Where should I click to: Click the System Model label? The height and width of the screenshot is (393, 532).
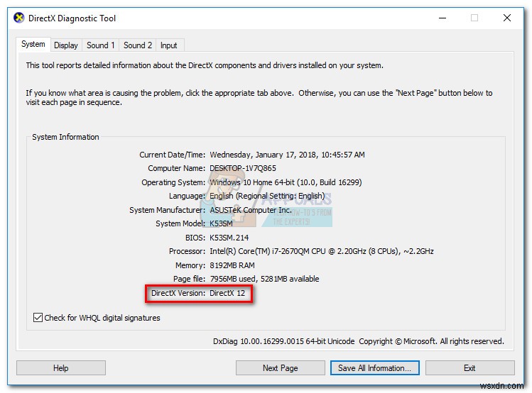[x=180, y=223]
